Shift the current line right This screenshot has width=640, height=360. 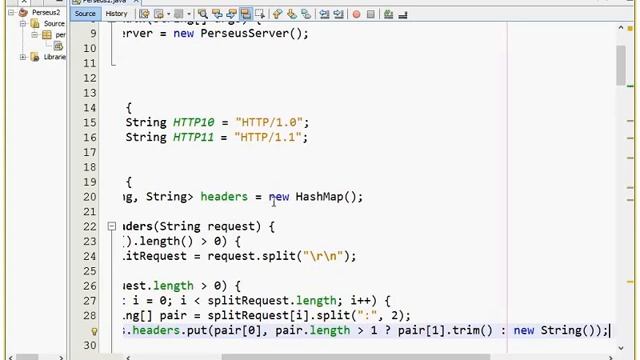pyautogui.click(x=339, y=14)
